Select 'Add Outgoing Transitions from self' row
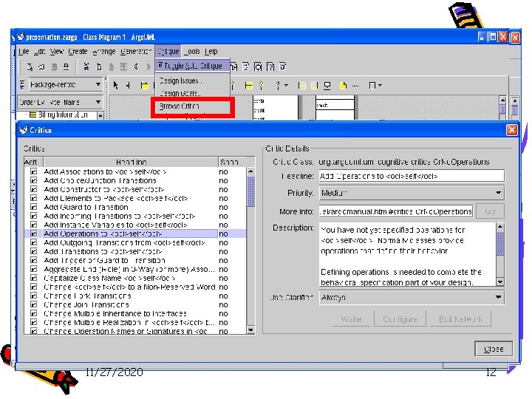The height and width of the screenshot is (399, 532). 135,242
